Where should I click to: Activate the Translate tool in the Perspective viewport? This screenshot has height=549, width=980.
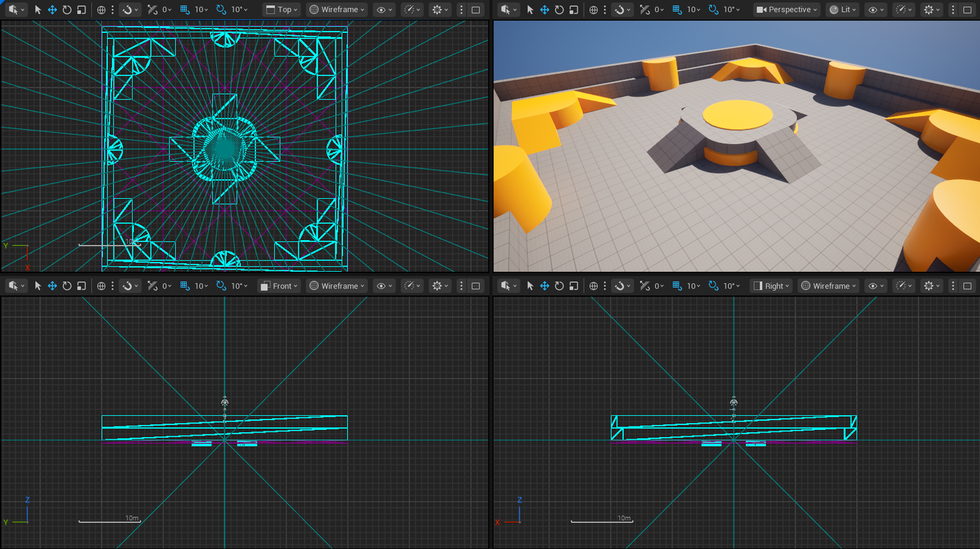tap(545, 10)
